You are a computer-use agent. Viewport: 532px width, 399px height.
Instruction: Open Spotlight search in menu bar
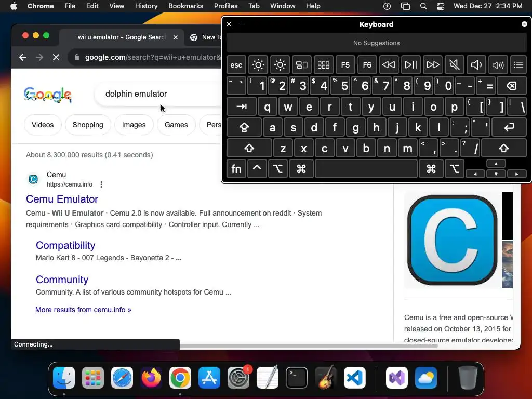(423, 6)
